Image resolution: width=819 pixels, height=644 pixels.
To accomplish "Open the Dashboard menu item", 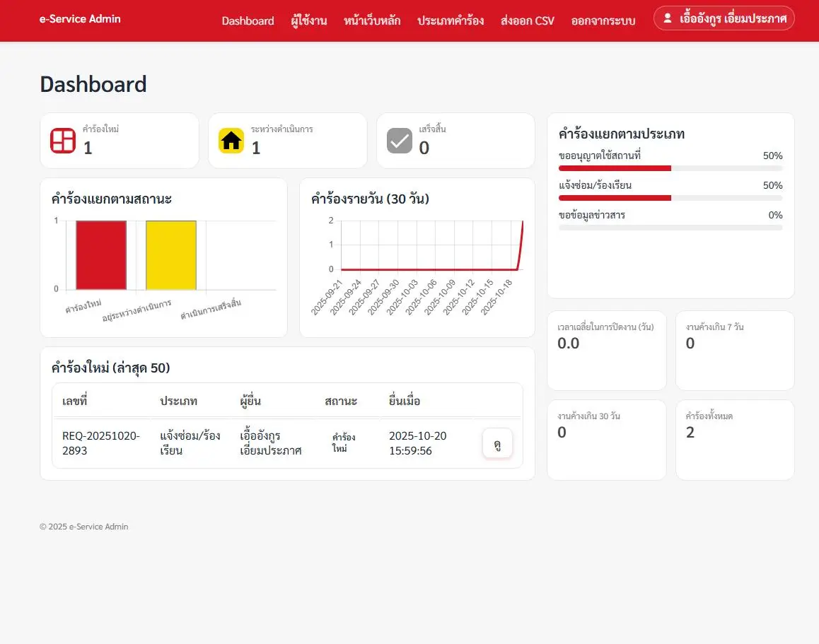I will [x=248, y=21].
